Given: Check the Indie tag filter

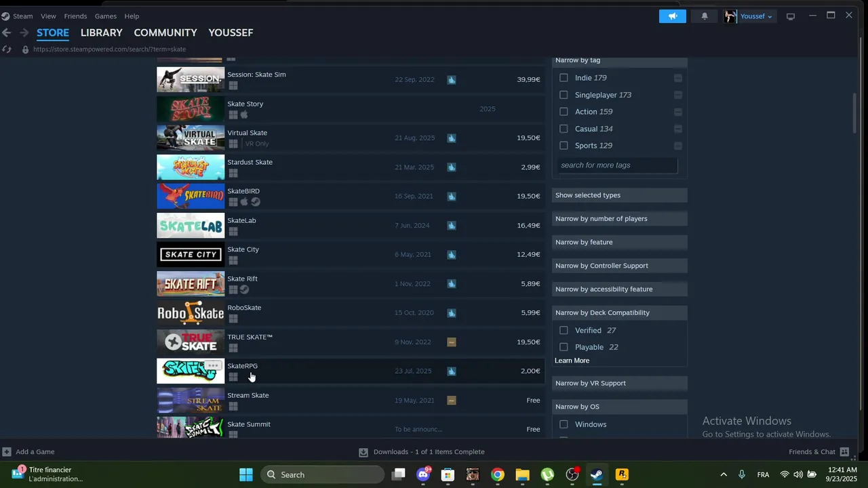Looking at the screenshot, I should click(564, 78).
